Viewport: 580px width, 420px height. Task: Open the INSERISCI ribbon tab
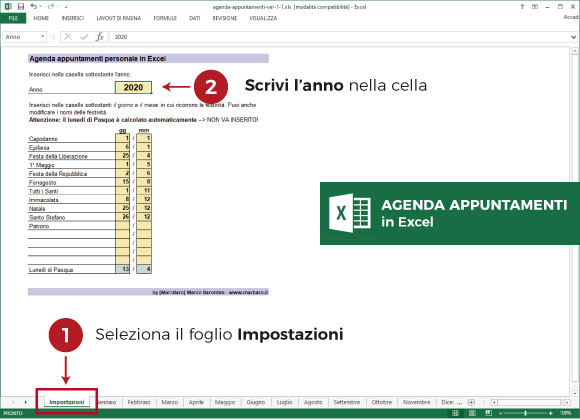pos(73,18)
